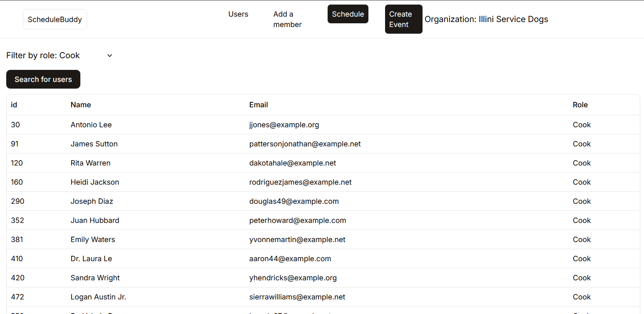Click the dropdown chevron next to Cook

[x=109, y=55]
